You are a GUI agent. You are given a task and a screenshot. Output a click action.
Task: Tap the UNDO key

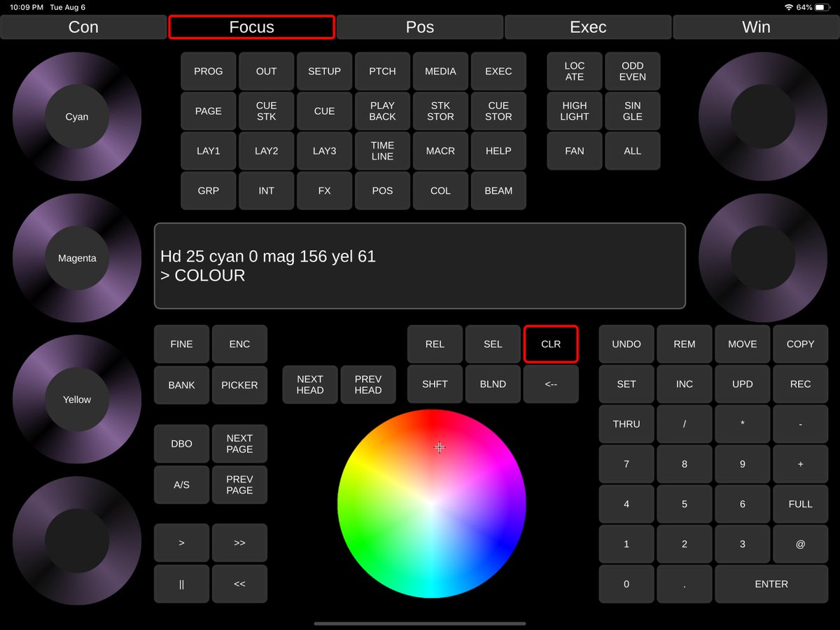(626, 344)
